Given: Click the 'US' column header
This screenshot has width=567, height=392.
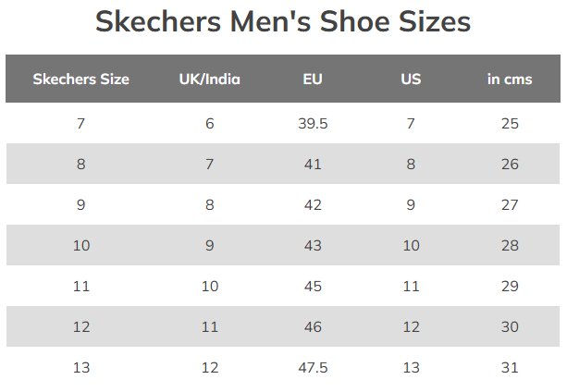Looking at the screenshot, I should 411,79.
